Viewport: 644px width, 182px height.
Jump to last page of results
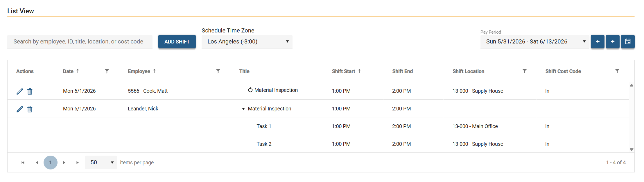click(x=78, y=163)
